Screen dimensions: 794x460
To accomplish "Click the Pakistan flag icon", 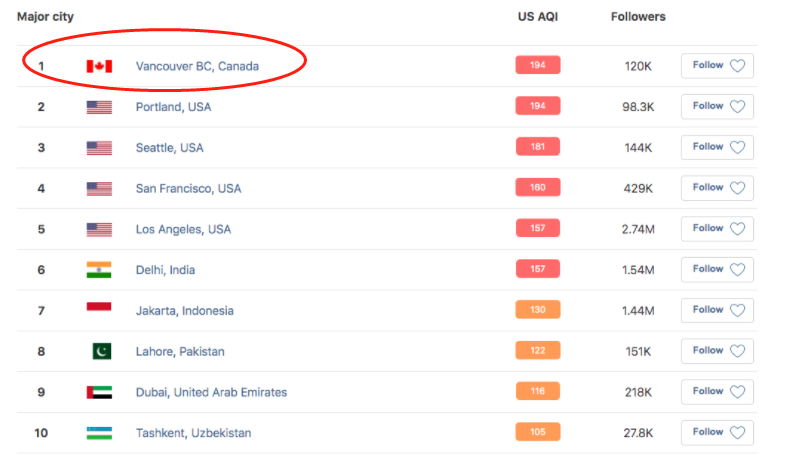I will 100,352.
